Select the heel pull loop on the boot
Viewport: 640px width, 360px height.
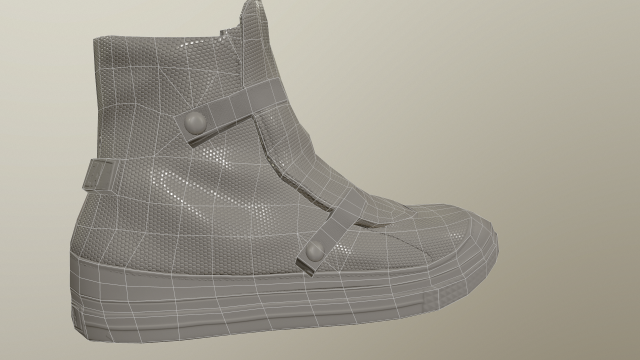pos(99,175)
